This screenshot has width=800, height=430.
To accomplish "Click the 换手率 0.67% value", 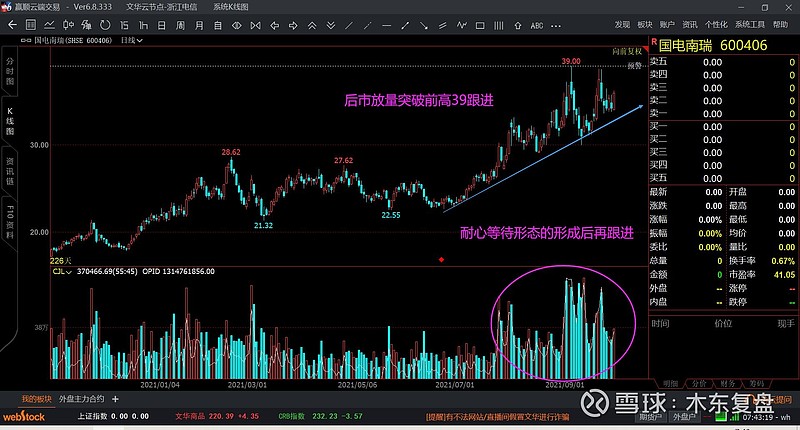I will pos(783,261).
